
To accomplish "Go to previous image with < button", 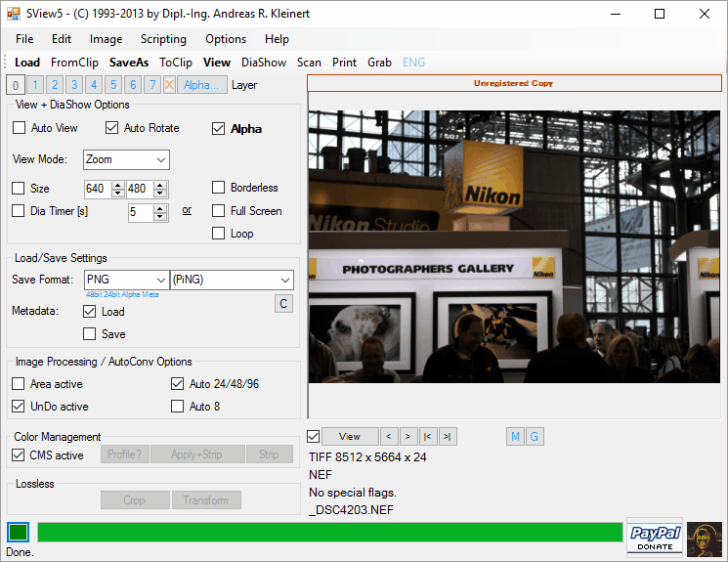I will (x=389, y=436).
